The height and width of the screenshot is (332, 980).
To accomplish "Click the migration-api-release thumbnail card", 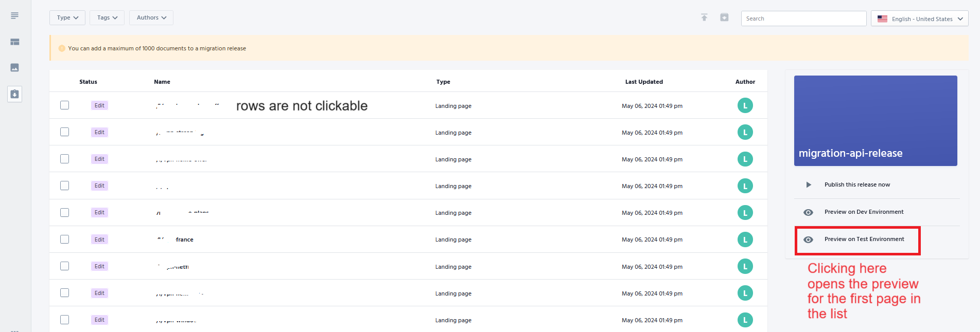I will [876, 121].
